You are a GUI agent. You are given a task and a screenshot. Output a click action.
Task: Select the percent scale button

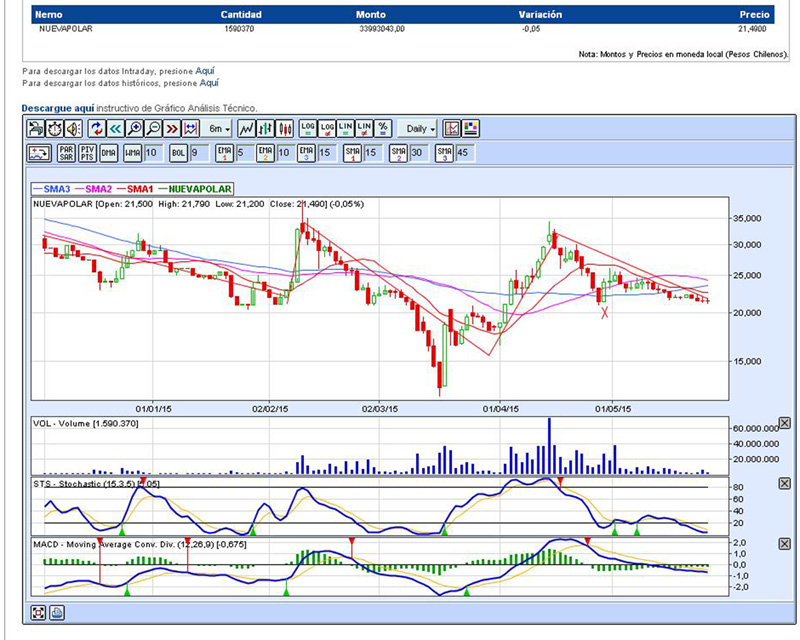383,129
